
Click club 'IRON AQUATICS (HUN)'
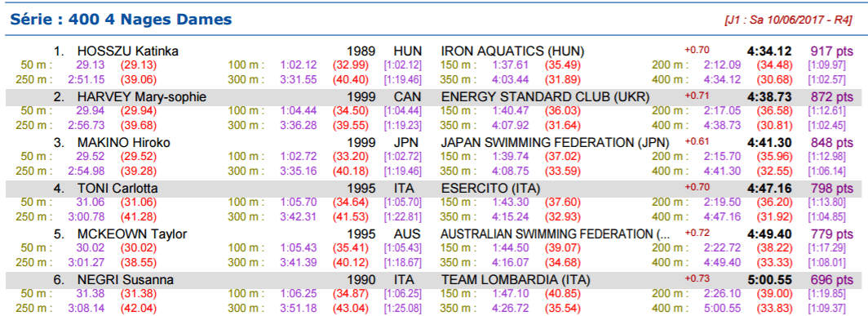coord(512,51)
